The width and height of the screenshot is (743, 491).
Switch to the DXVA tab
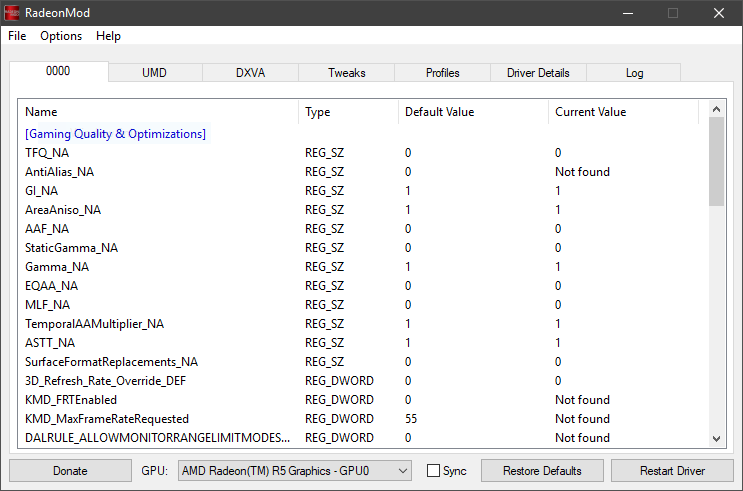[x=250, y=73]
